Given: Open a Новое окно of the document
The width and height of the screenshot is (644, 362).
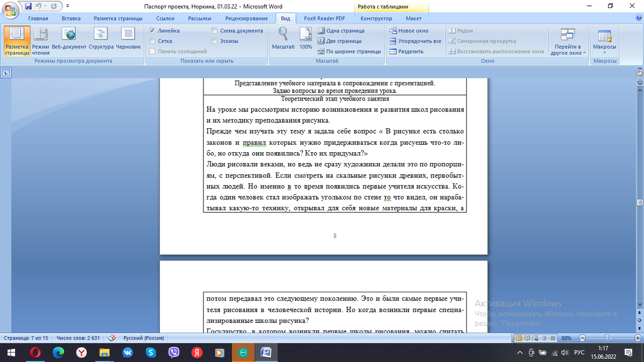Looking at the screenshot, I should [x=409, y=31].
